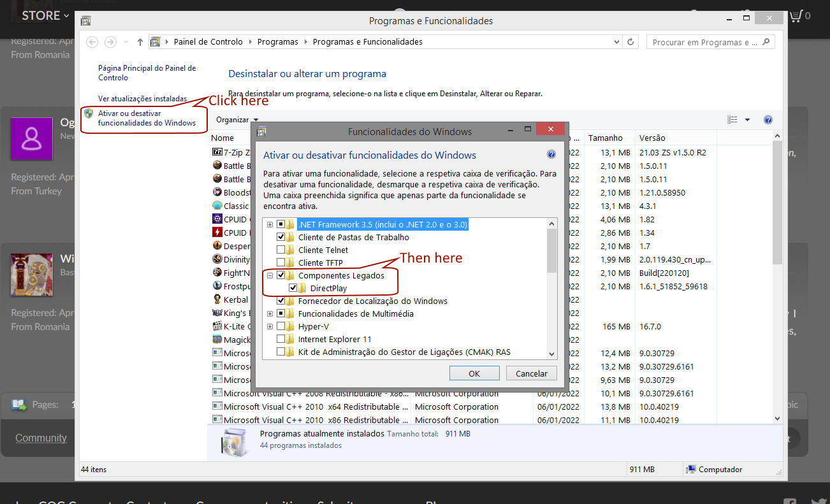The width and height of the screenshot is (830, 504).
Task: Toggle the .NET Framework 3.5 checkbox
Action: [281, 224]
